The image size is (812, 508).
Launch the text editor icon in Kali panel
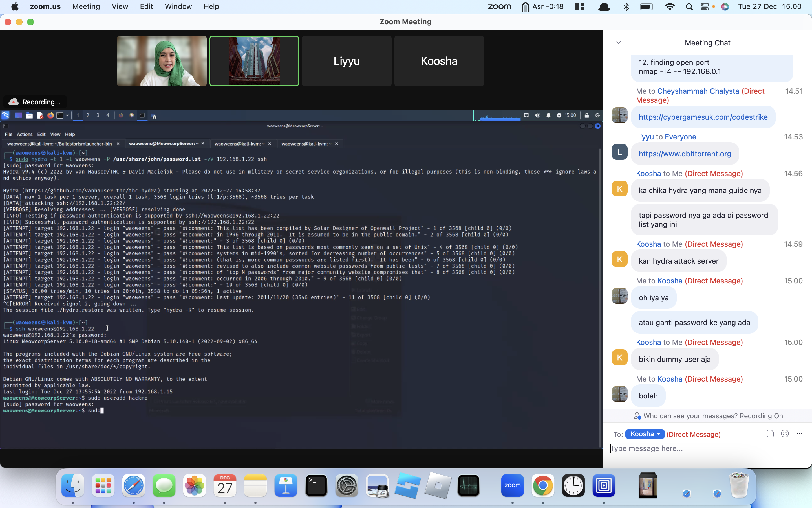click(40, 115)
